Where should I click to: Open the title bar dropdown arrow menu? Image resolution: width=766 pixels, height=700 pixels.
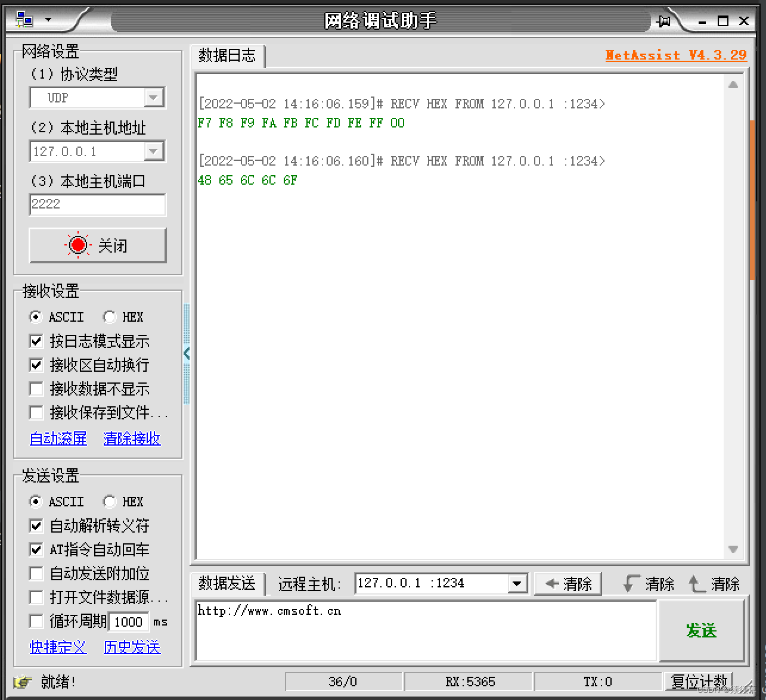[x=48, y=20]
